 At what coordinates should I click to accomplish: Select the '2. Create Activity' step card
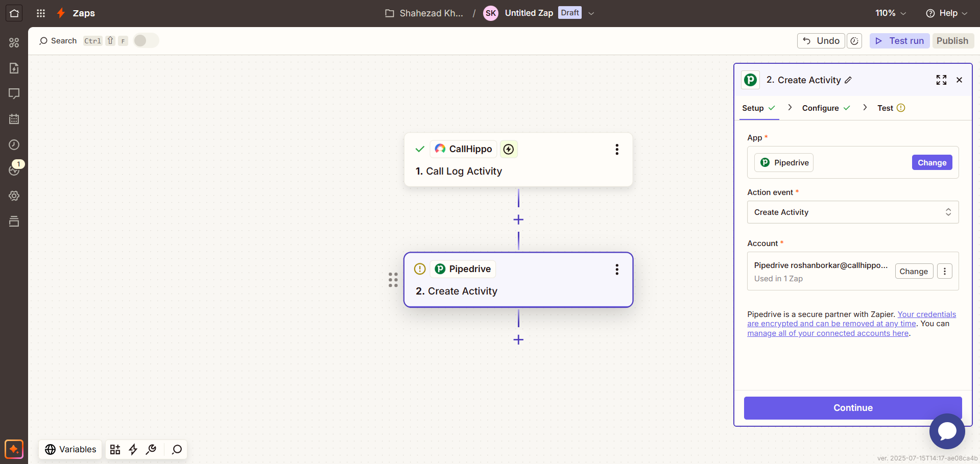[518, 280]
